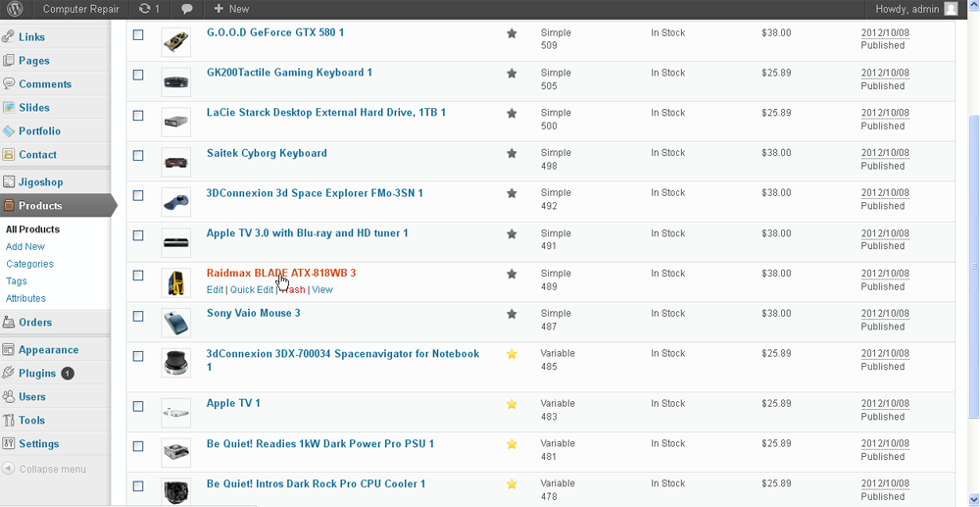Open the New content dropdown

[x=231, y=9]
